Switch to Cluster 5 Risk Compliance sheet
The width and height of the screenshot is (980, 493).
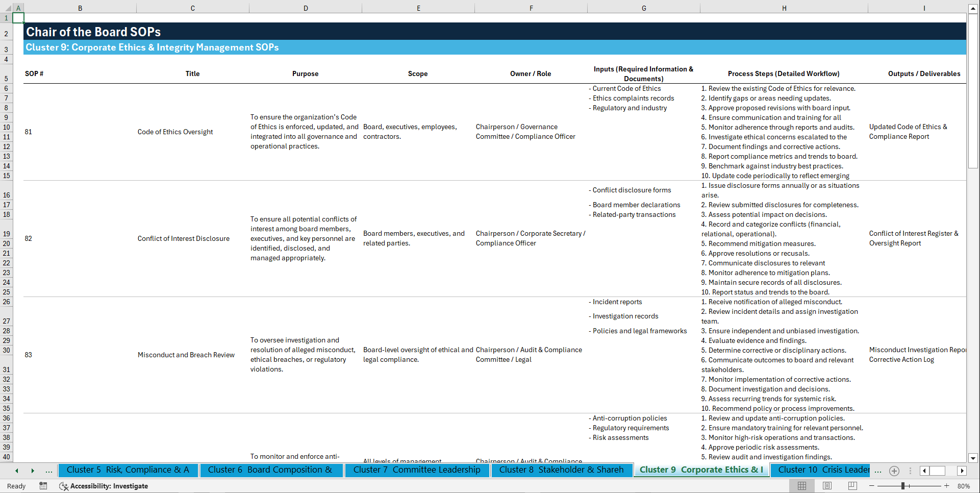click(x=129, y=470)
